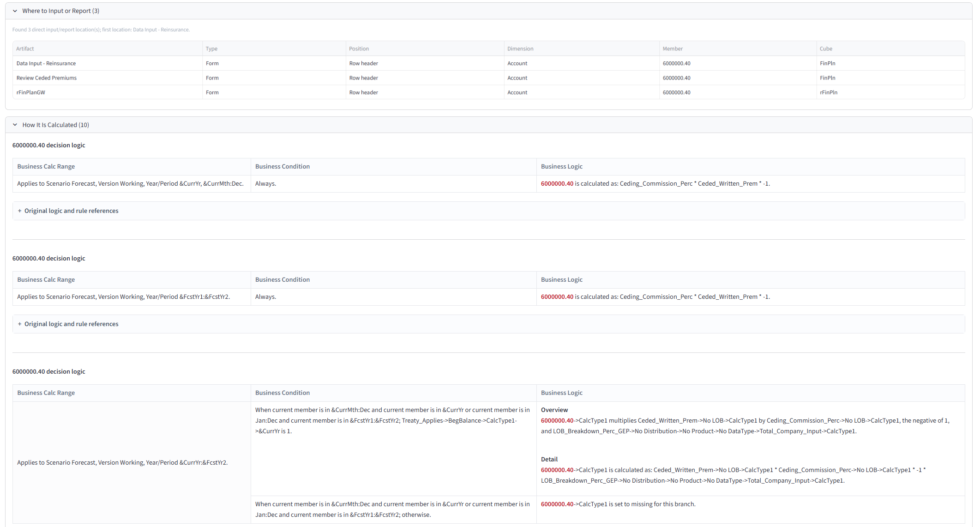Viewport: 980px width, 527px height.
Task: Click member 6000000.40 in rFinPlanGW row
Action: (x=677, y=92)
